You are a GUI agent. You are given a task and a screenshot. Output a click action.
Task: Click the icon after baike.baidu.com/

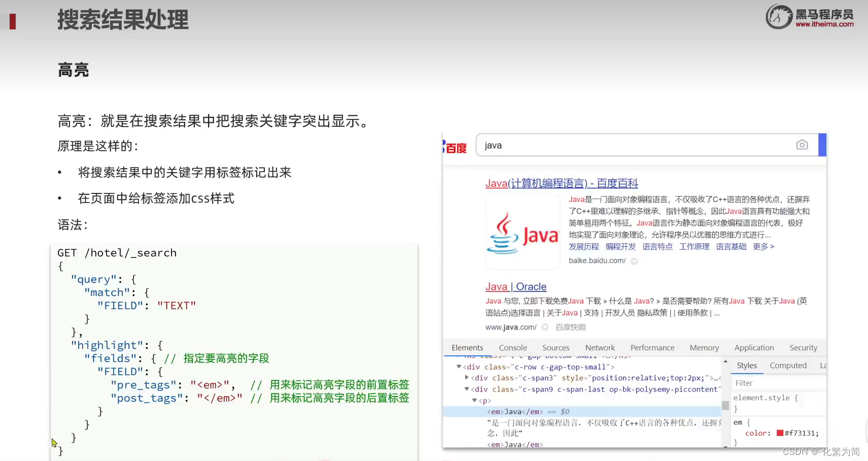tap(634, 261)
